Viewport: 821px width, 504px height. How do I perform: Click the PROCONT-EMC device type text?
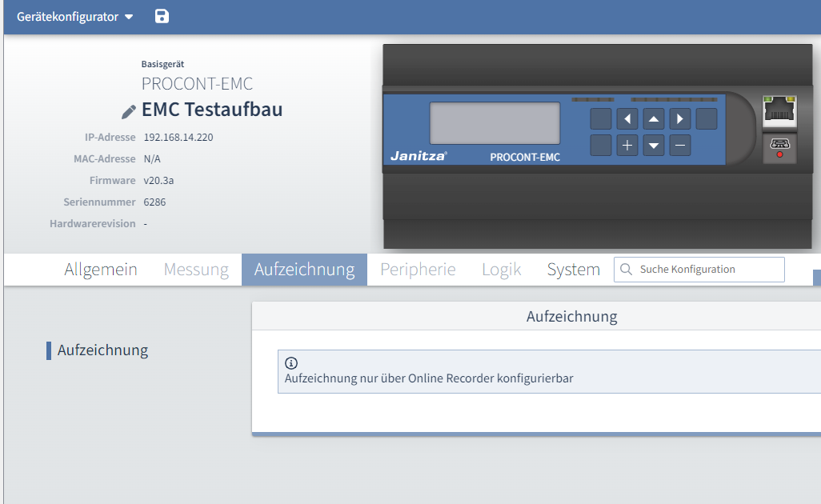click(x=197, y=84)
